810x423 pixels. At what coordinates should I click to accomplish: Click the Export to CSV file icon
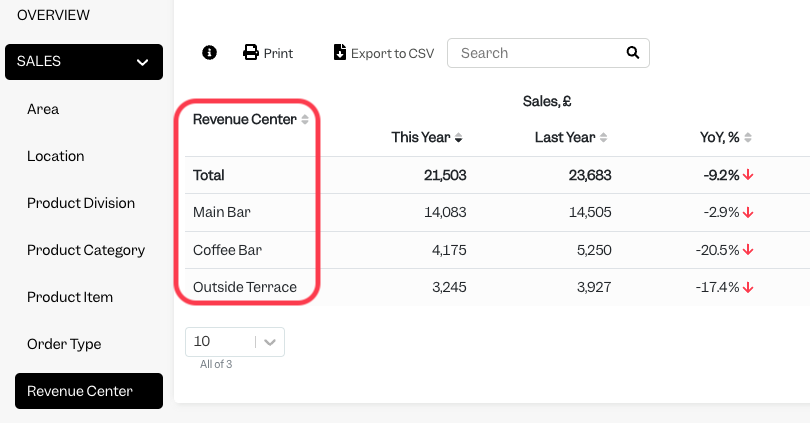click(340, 53)
